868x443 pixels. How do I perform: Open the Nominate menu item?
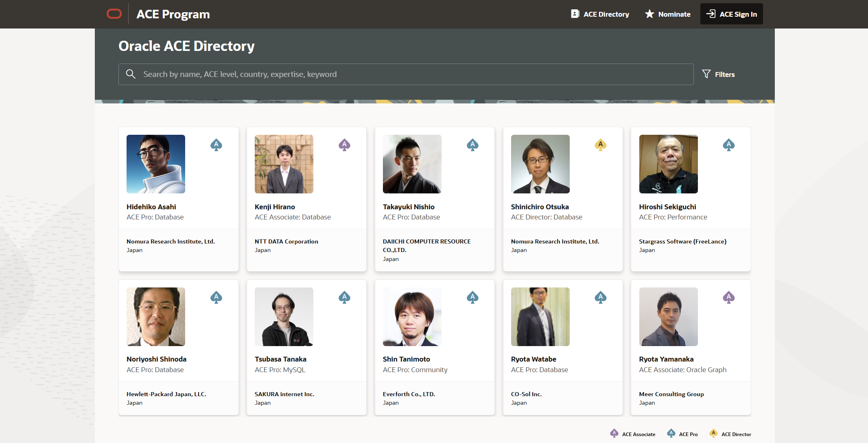(x=668, y=14)
